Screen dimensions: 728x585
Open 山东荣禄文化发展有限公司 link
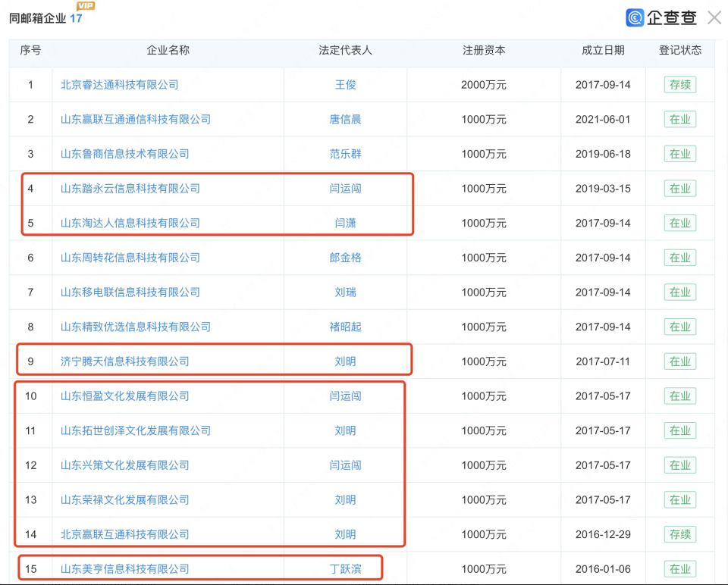point(125,499)
